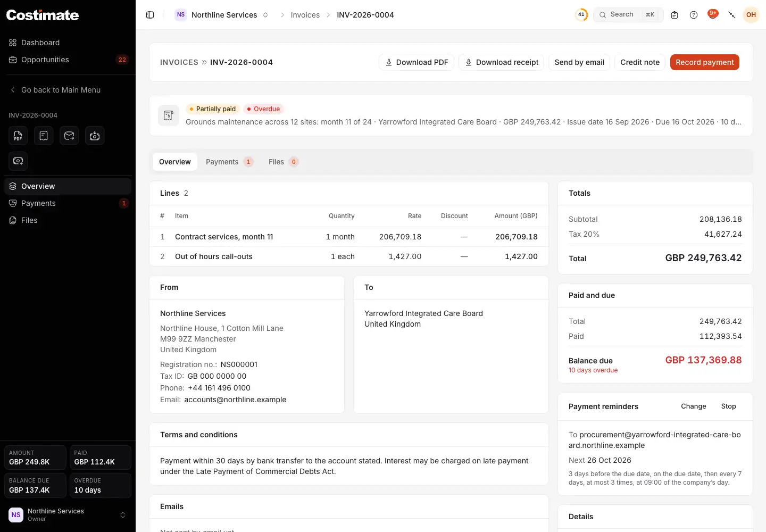Click the Out of hours call-outs line
The width and height of the screenshot is (766, 532).
tap(349, 256)
